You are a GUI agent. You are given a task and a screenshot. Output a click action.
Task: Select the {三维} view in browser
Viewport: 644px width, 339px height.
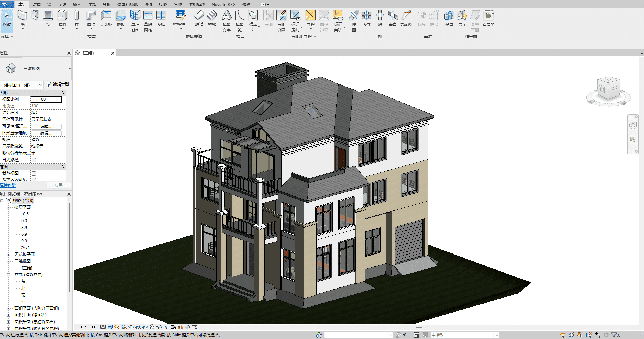[x=27, y=268]
